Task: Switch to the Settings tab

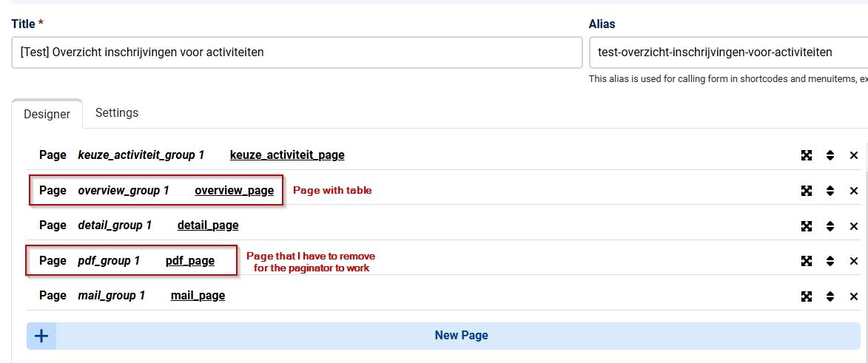Action: click(x=117, y=113)
